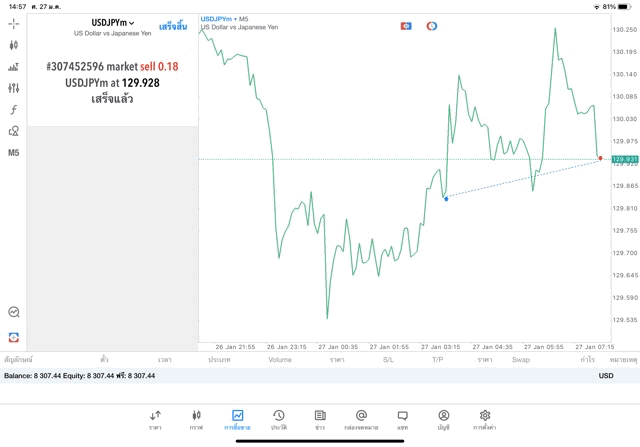Click the ราคา column header beside Volume

(x=337, y=360)
